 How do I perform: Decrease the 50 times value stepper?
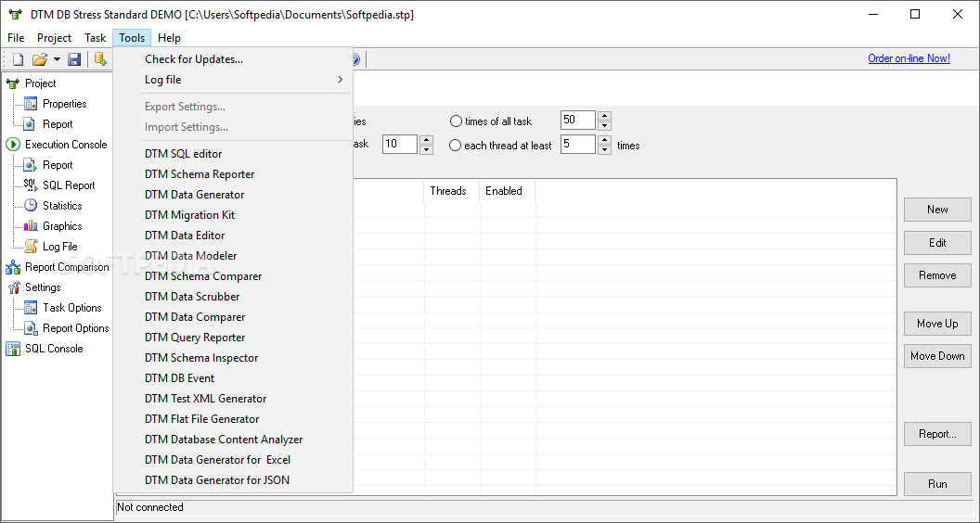pos(604,125)
